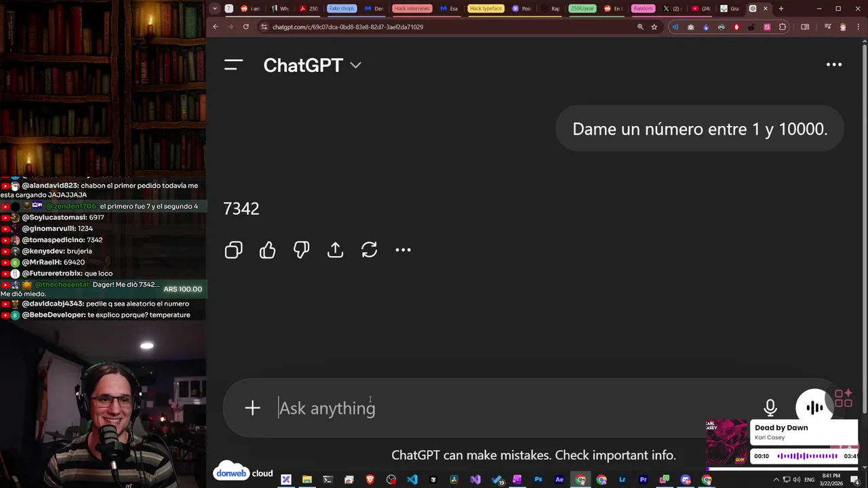This screenshot has height=488, width=868.
Task: Start voice mode with the waveform button
Action: click(814, 408)
